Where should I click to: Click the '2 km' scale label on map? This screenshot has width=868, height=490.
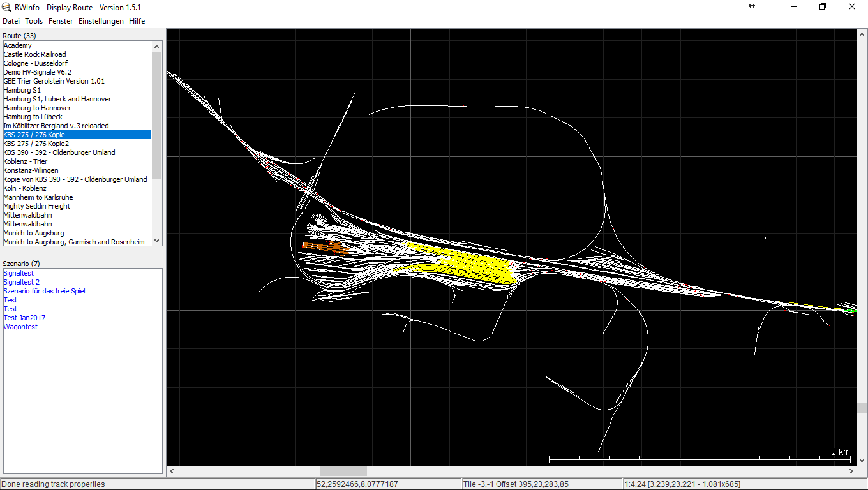point(841,452)
